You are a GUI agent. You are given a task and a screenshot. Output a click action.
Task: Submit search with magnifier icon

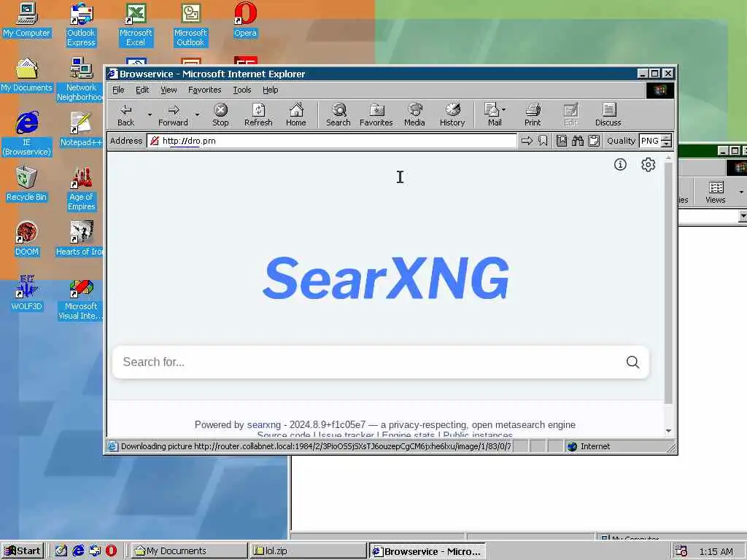pos(632,362)
